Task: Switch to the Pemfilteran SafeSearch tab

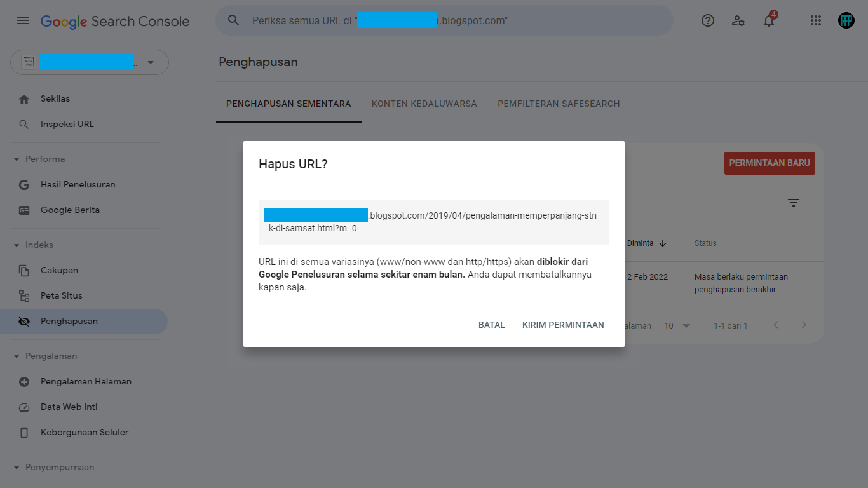Action: (559, 104)
